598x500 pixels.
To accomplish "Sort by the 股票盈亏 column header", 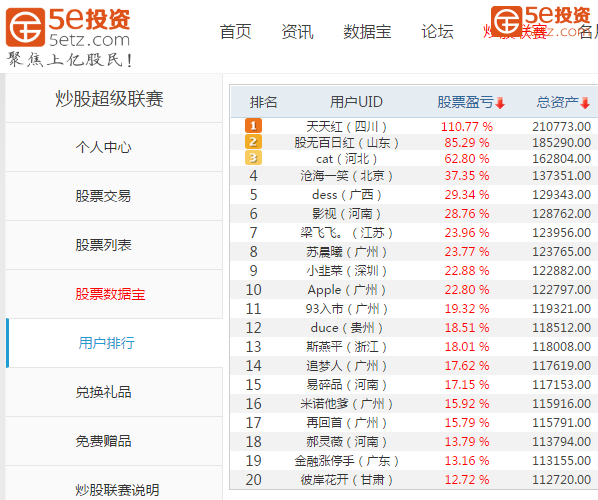I will pyautogui.click(x=466, y=102).
